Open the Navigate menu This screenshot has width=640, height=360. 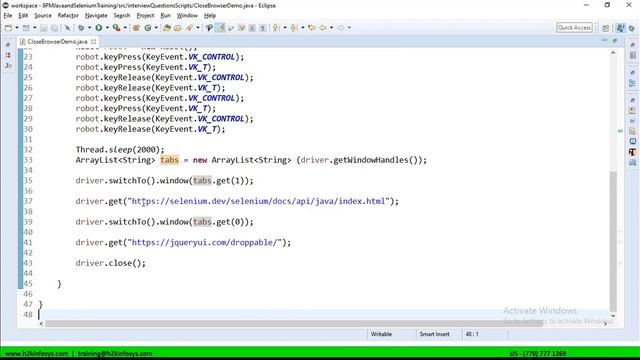pyautogui.click(x=96, y=16)
